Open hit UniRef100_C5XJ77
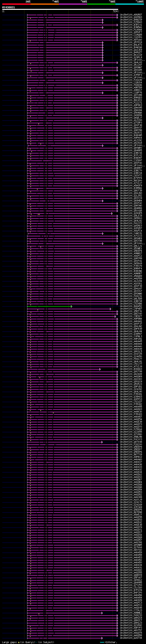146x644 pixels. pyautogui.click(x=131, y=364)
